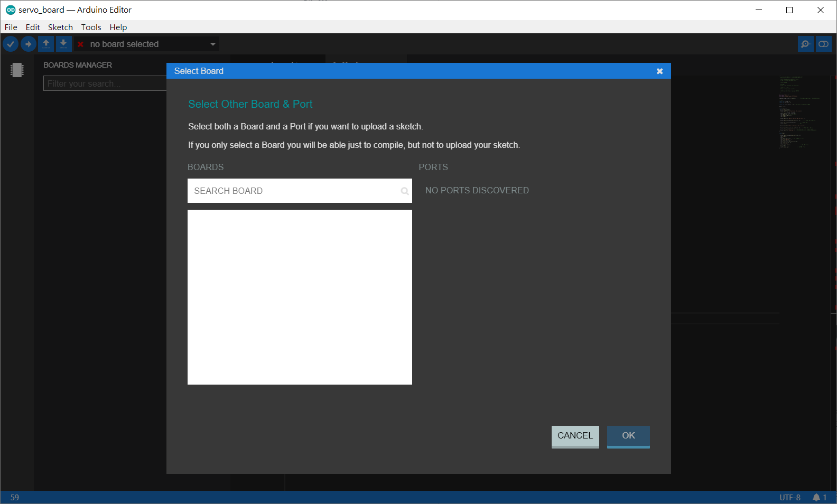This screenshot has height=504, width=837.
Task: Click the SEARCH BOARD input field
Action: coord(300,191)
